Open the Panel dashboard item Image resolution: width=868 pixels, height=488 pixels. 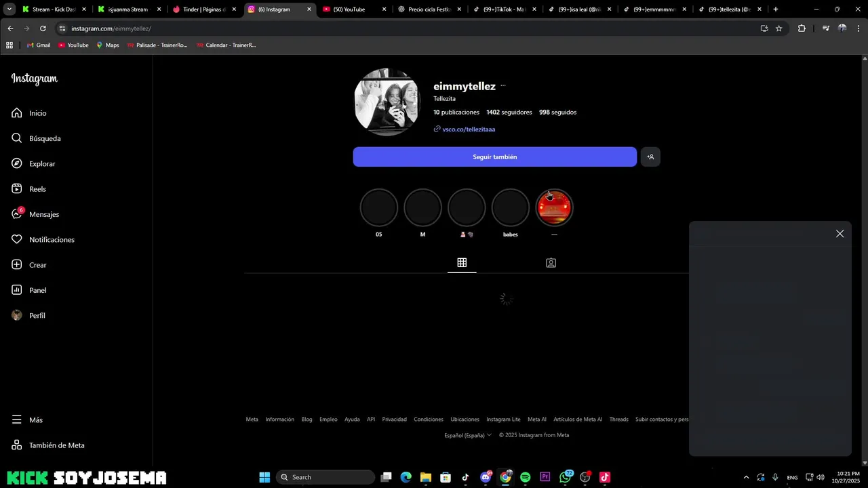tap(29, 290)
